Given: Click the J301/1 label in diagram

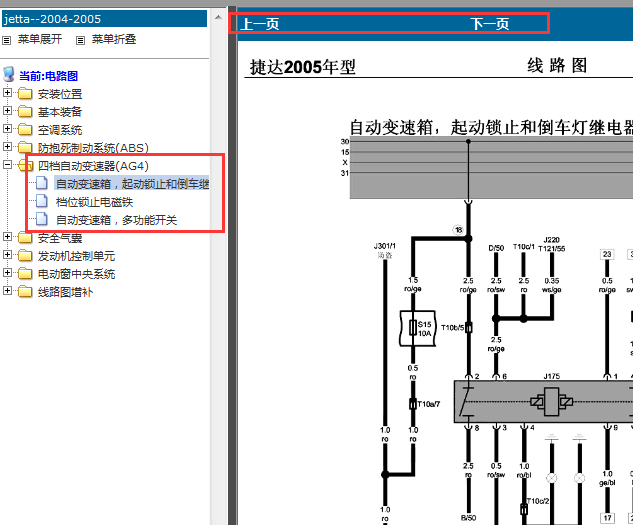Looking at the screenshot, I should (385, 246).
